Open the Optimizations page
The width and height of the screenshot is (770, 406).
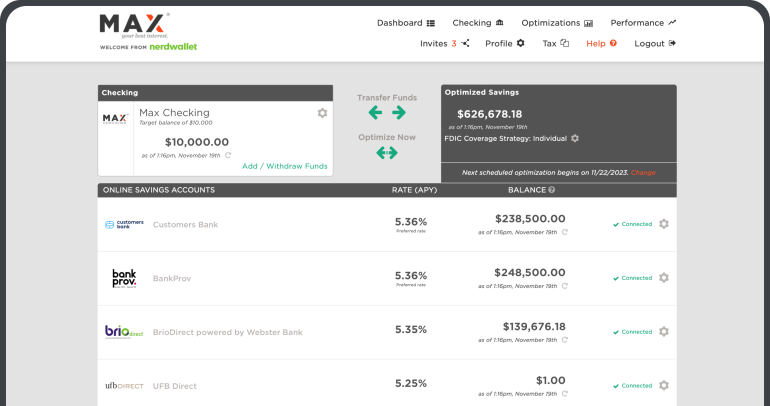click(x=557, y=23)
